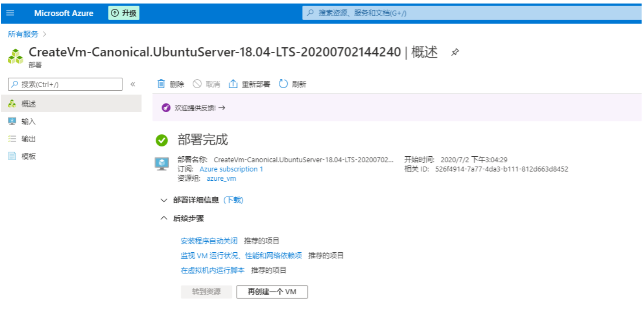This screenshot has width=644, height=316.
Task: Pin the deployment page with pushpin icon
Action: [455, 53]
